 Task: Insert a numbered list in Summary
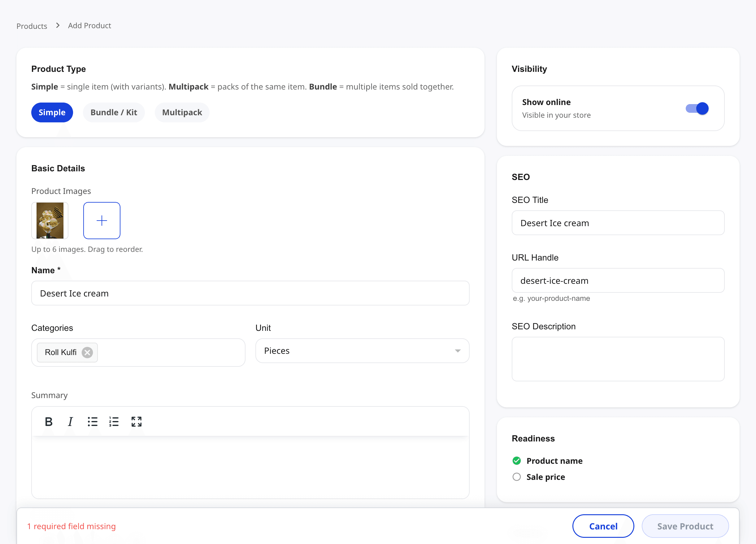click(x=114, y=422)
